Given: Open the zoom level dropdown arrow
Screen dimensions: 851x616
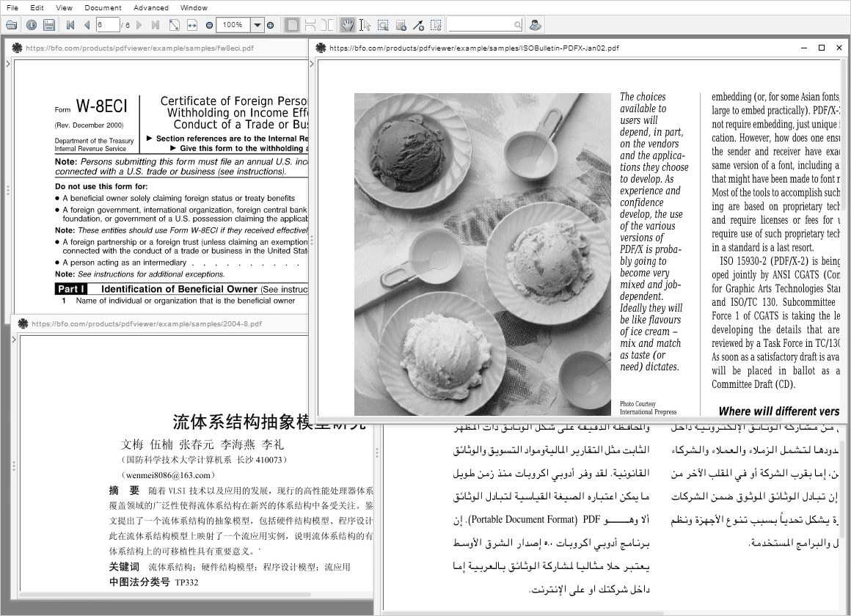Looking at the screenshot, I should 258,25.
